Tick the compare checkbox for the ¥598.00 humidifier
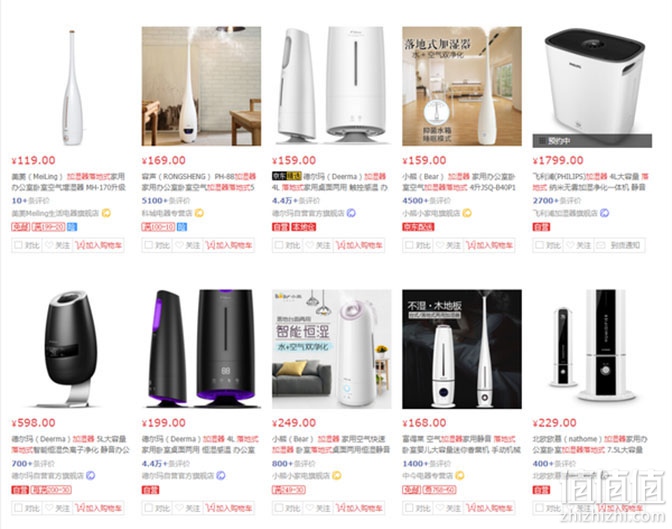The width and height of the screenshot is (672, 529). coord(18,508)
